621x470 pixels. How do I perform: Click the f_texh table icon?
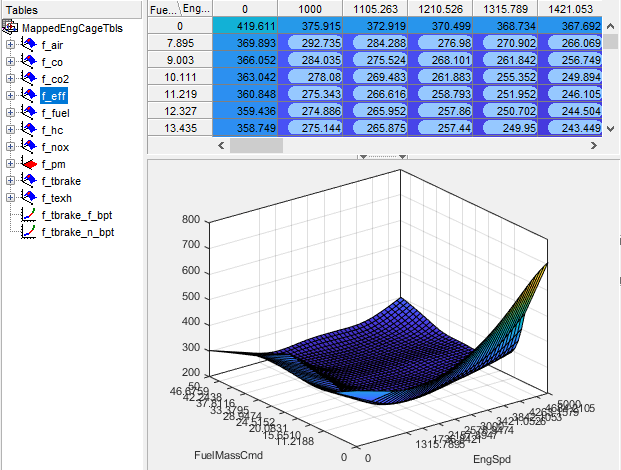(29, 198)
